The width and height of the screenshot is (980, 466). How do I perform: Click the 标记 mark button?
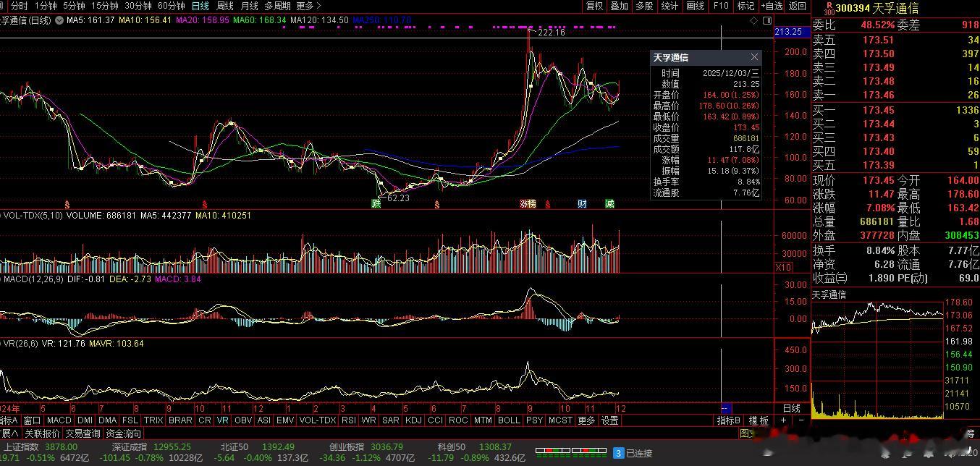(745, 6)
